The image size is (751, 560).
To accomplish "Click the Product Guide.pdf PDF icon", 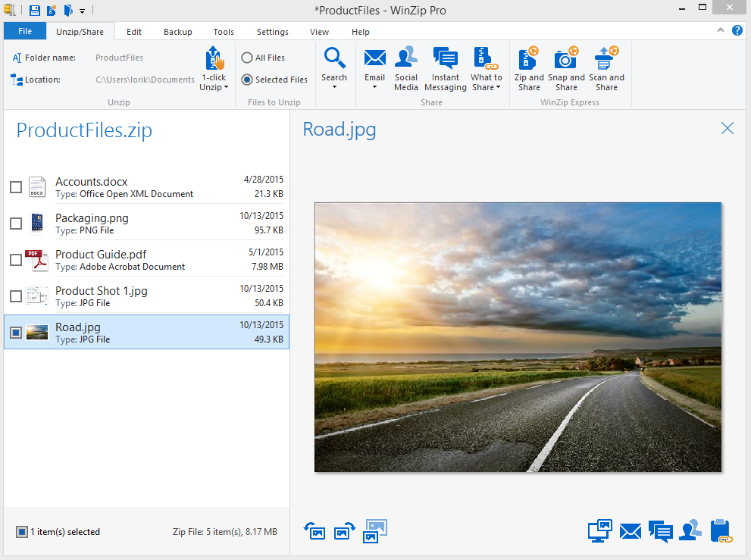I will (37, 260).
